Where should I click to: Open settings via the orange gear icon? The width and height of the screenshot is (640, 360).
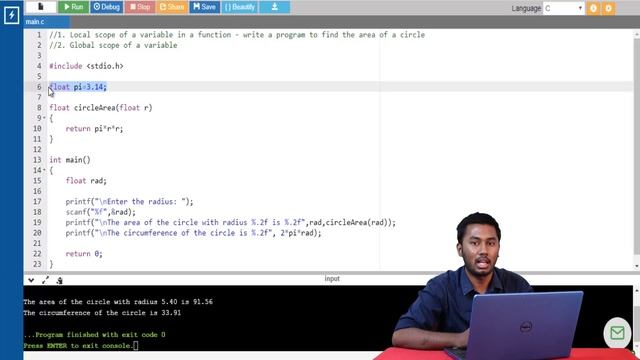pos(609,8)
